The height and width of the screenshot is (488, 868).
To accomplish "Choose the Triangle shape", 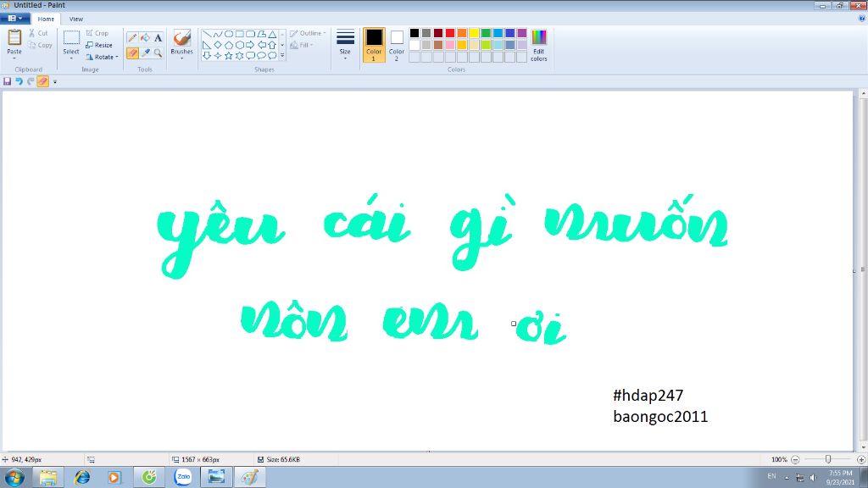I will click(x=272, y=34).
